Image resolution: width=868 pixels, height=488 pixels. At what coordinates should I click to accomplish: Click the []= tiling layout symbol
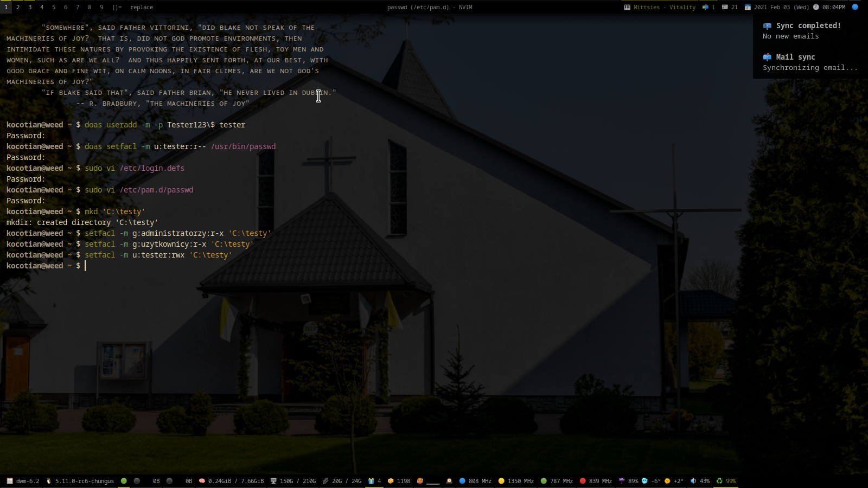click(x=117, y=7)
